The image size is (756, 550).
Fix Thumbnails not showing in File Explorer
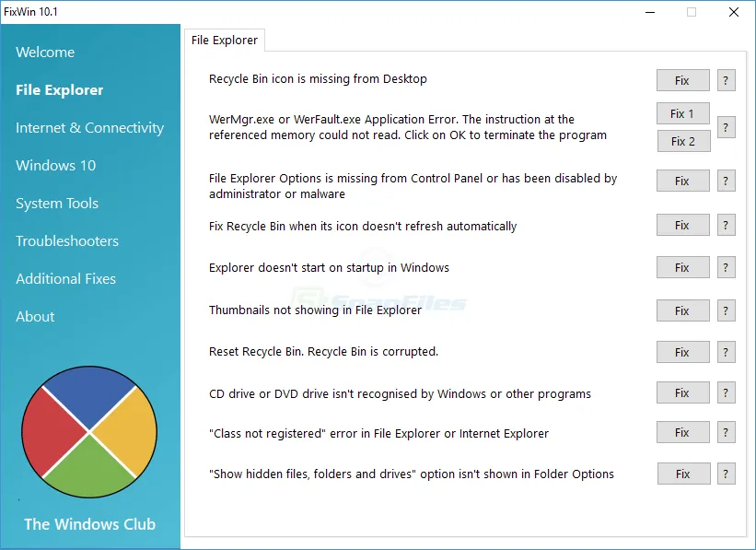(x=682, y=310)
